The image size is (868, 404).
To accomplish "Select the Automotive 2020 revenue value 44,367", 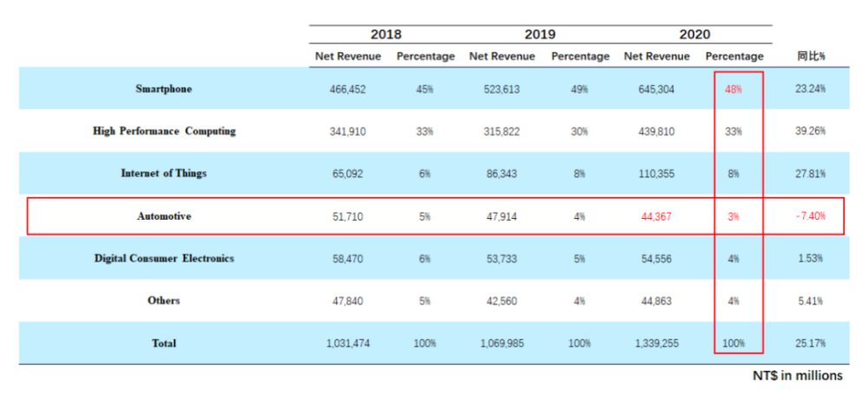I will (657, 216).
